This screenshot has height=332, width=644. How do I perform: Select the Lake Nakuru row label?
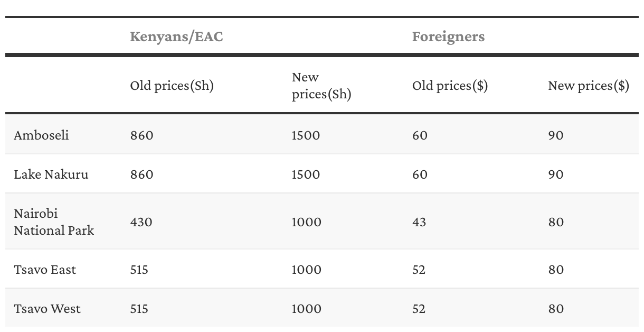51,174
